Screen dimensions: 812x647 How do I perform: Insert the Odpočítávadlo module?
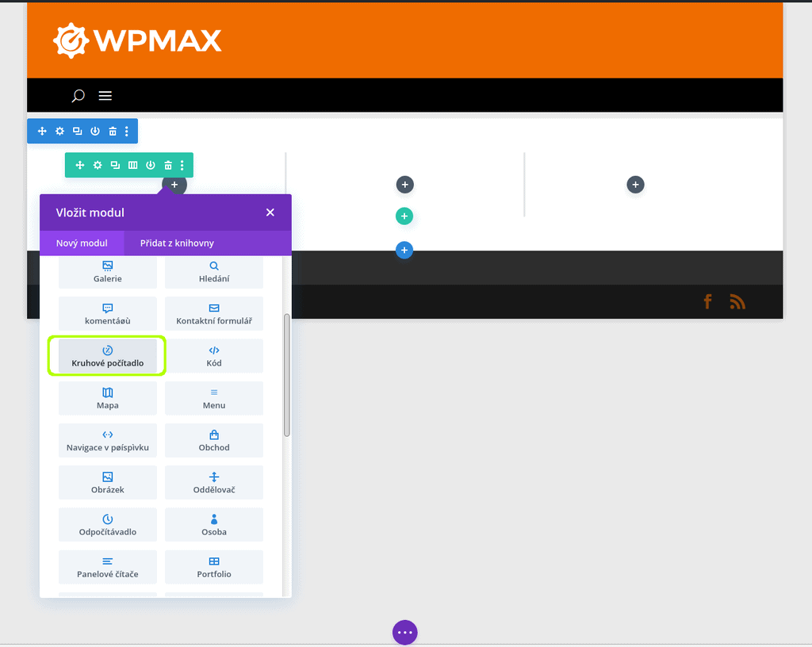tap(108, 525)
